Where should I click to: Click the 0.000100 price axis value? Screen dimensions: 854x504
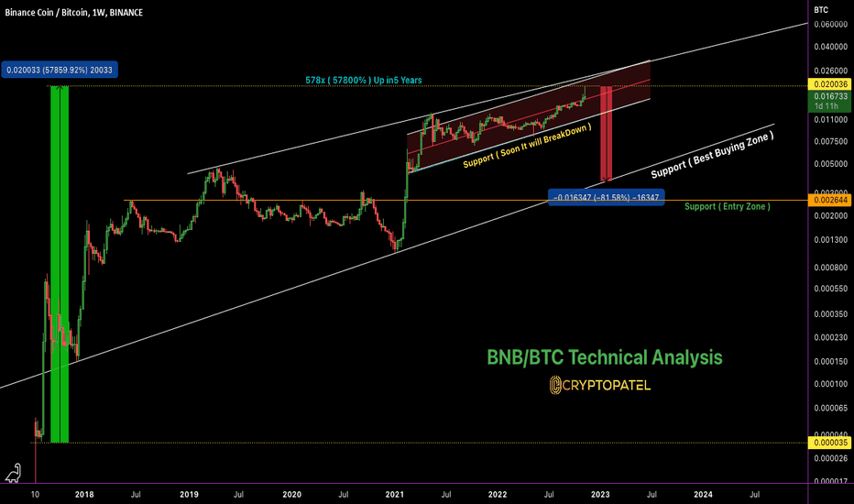(830, 384)
